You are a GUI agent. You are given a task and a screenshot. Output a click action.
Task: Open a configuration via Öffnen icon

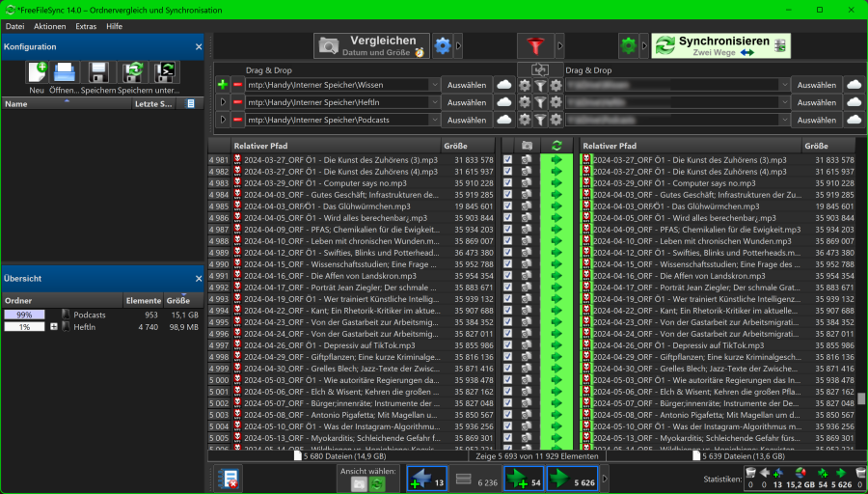pyautogui.click(x=65, y=72)
